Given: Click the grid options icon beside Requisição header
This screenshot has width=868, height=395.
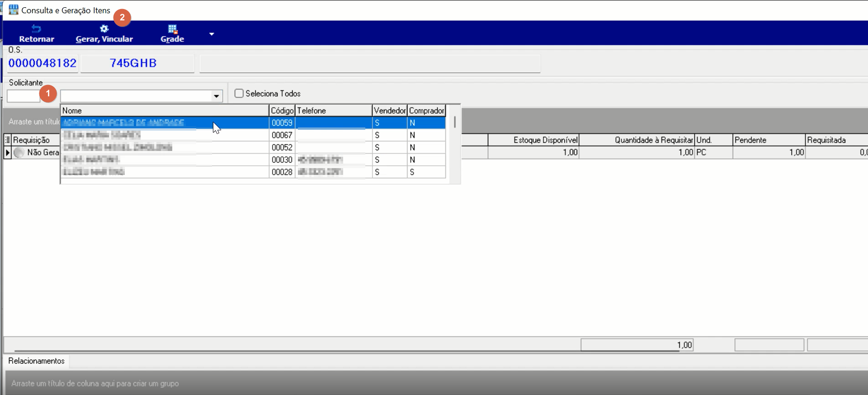Looking at the screenshot, I should click(8, 140).
